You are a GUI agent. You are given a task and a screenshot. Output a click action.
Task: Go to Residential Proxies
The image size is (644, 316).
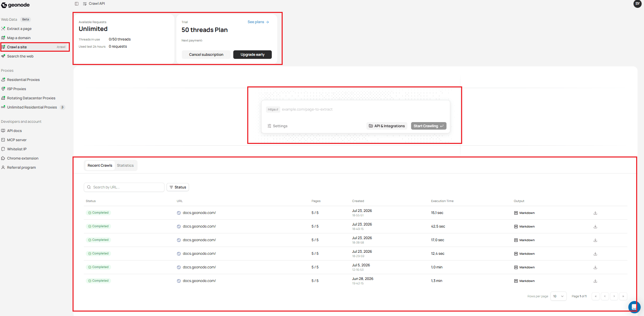click(x=23, y=80)
